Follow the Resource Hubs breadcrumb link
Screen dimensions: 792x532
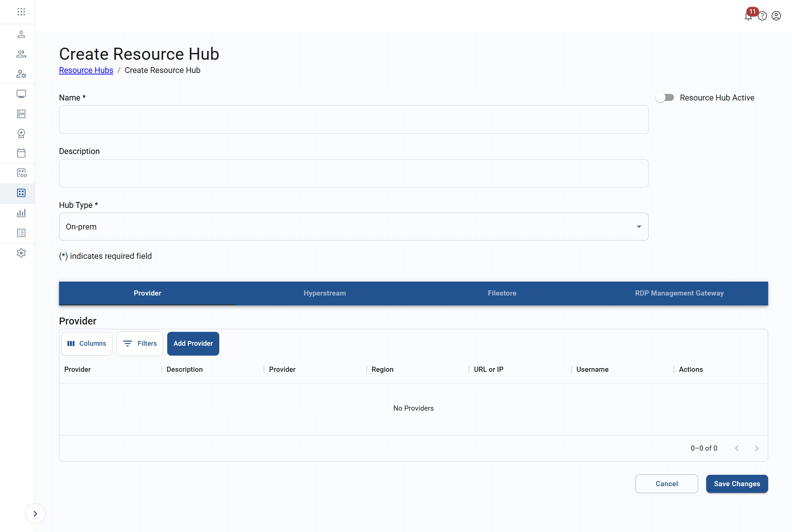[86, 70]
